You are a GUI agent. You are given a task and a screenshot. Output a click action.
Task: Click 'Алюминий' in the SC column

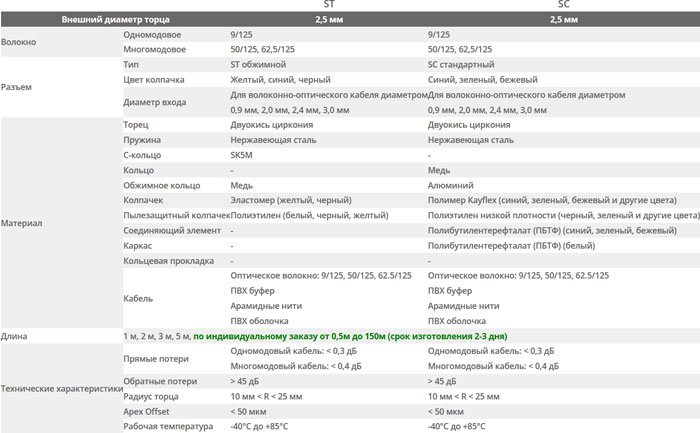[450, 185]
